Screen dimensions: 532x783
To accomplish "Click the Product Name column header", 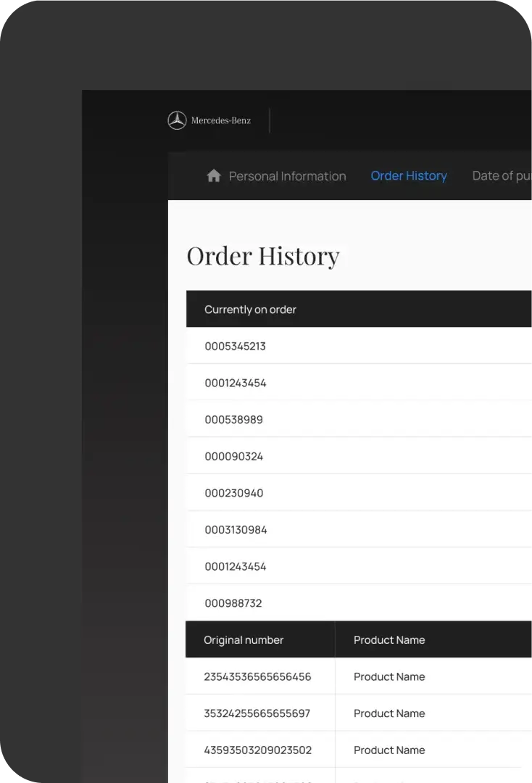I will point(389,640).
